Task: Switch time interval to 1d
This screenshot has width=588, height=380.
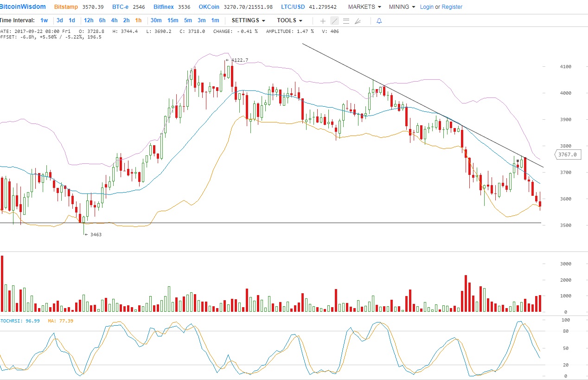Action: (72, 20)
